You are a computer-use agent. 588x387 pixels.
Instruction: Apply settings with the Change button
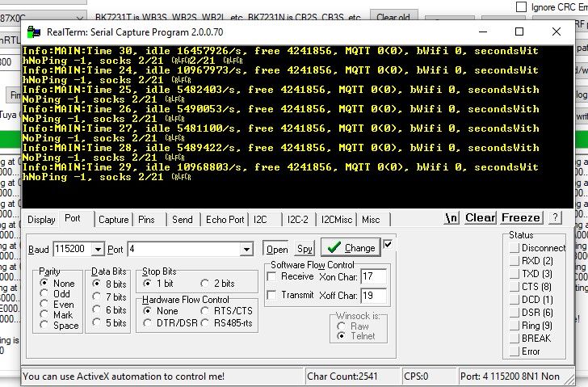pyautogui.click(x=351, y=247)
